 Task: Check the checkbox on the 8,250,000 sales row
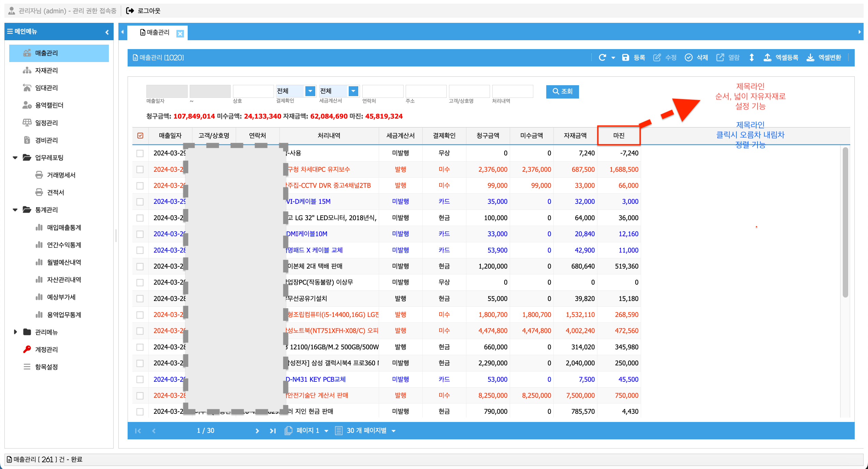140,395
